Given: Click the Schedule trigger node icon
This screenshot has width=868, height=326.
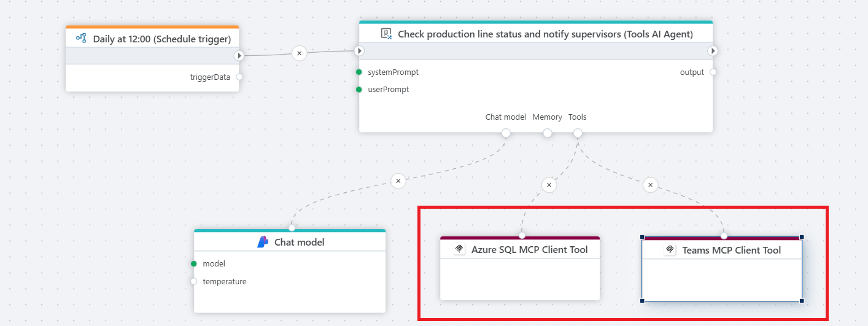Looking at the screenshot, I should tap(81, 39).
